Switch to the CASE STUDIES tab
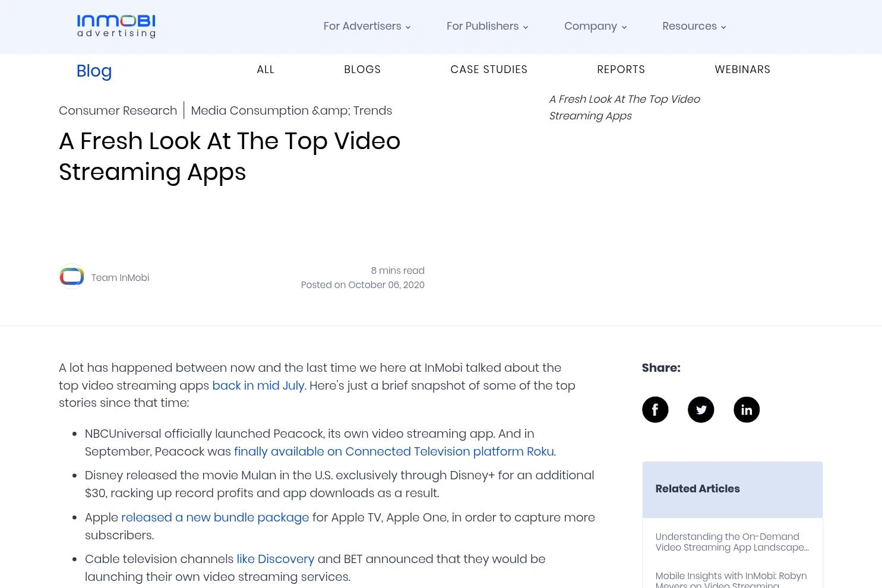This screenshot has height=588, width=882. 489,69
